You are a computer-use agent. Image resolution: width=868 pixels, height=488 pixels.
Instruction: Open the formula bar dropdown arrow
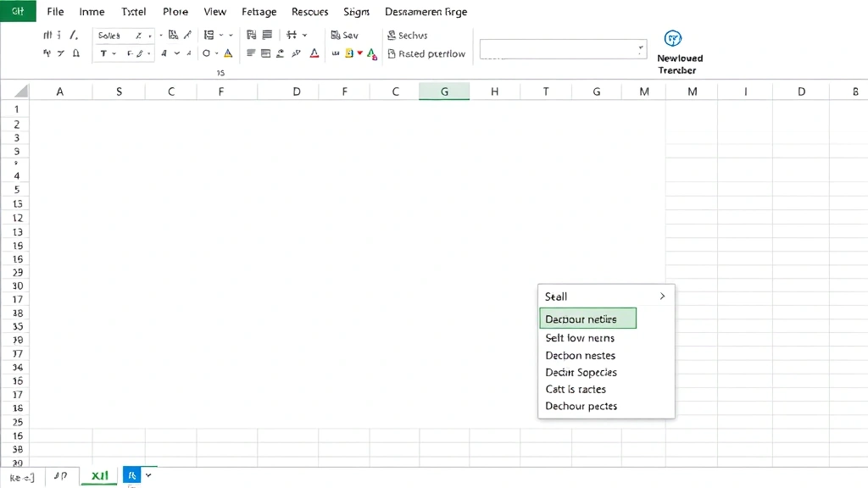(640, 49)
